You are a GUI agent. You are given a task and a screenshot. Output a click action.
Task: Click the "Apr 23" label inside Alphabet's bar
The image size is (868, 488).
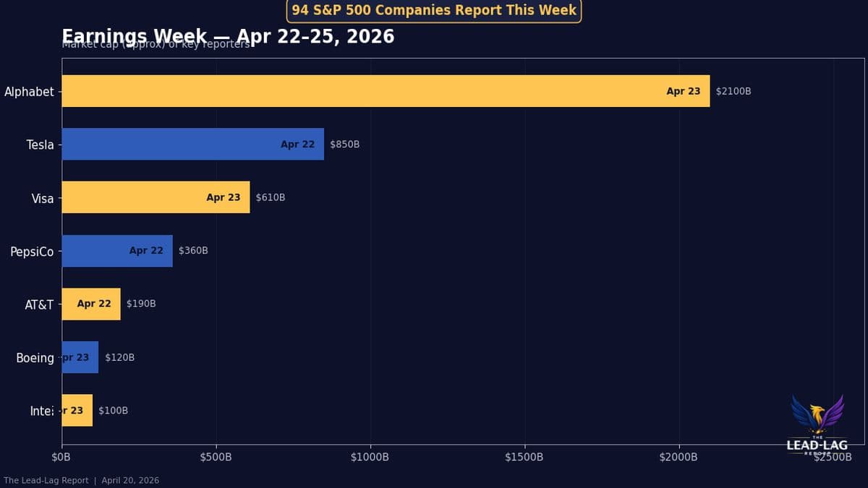pos(683,91)
